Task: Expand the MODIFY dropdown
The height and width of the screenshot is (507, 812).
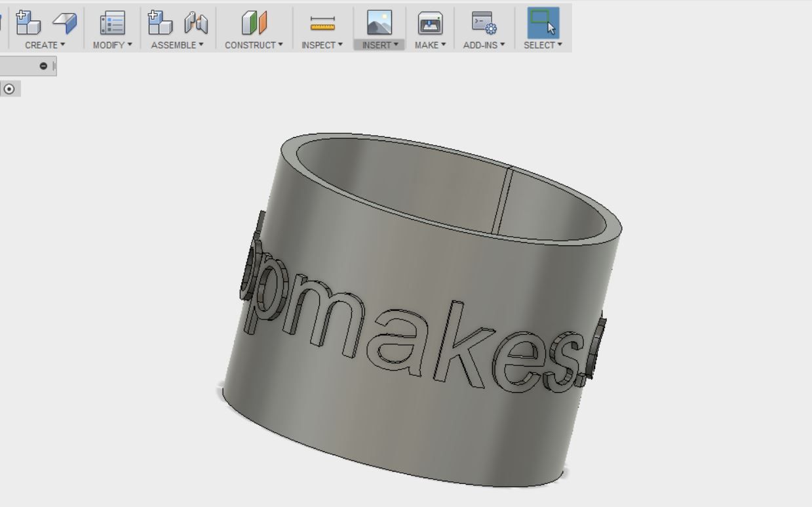Action: (x=111, y=45)
